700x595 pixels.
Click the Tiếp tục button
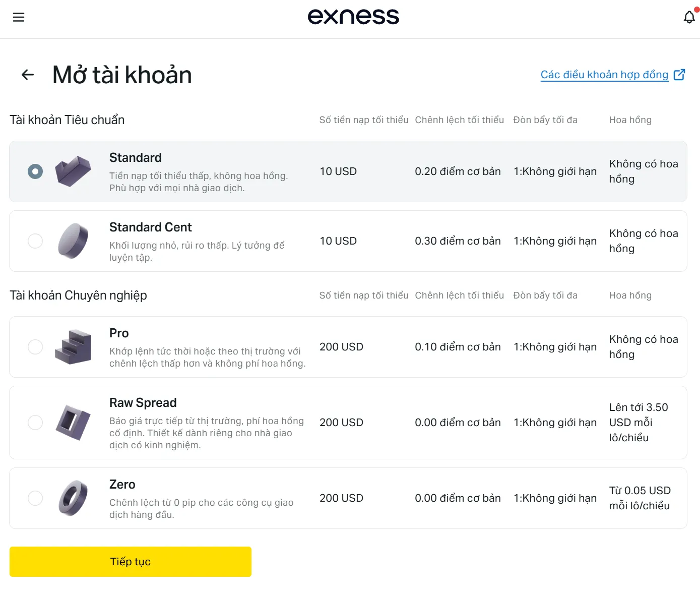[131, 562]
